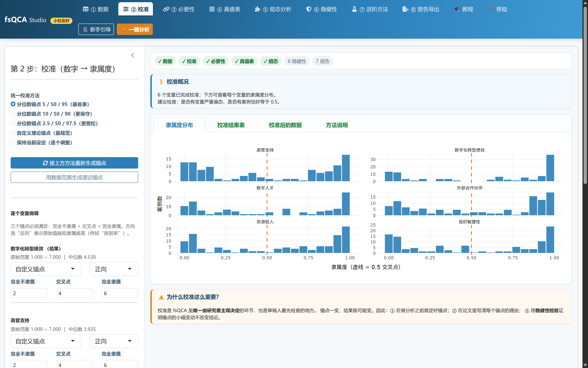
Task: Collapse the sidebar with the chevron arrow
Action: (133, 55)
